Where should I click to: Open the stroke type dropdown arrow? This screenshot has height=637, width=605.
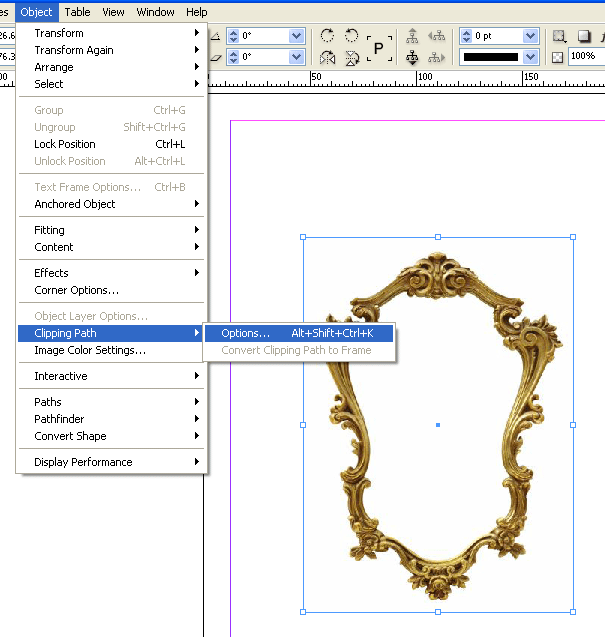[x=530, y=57]
